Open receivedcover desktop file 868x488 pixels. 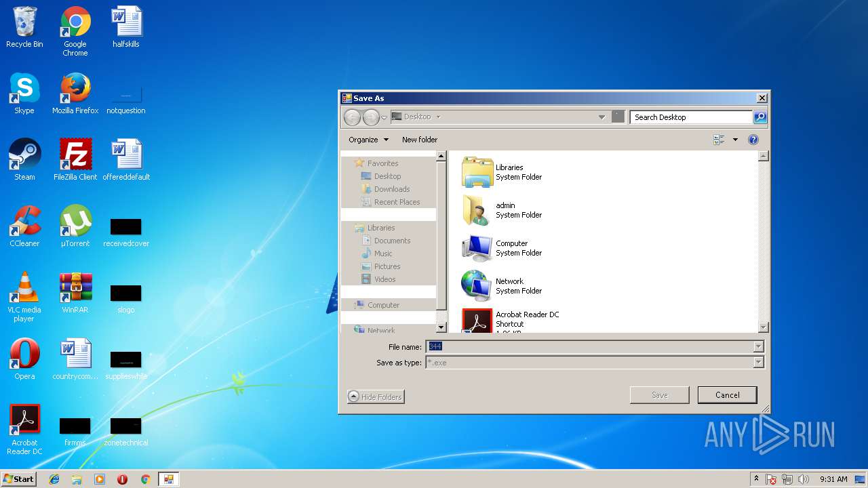tap(126, 232)
